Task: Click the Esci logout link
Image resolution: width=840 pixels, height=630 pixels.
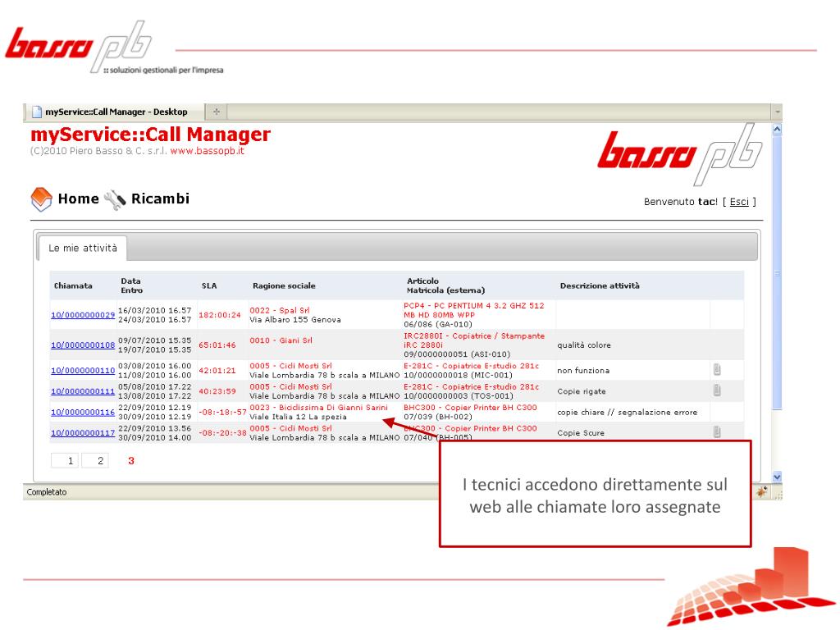Action: point(739,202)
